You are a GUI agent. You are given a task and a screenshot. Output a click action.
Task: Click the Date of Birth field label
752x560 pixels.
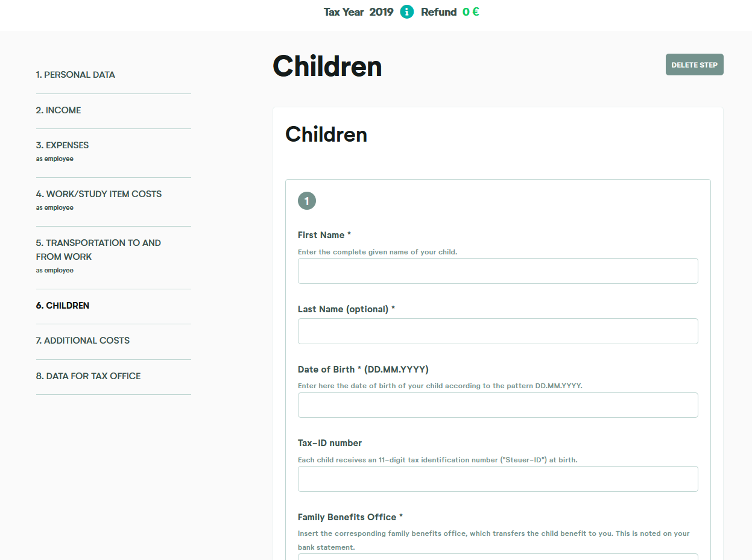363,370
